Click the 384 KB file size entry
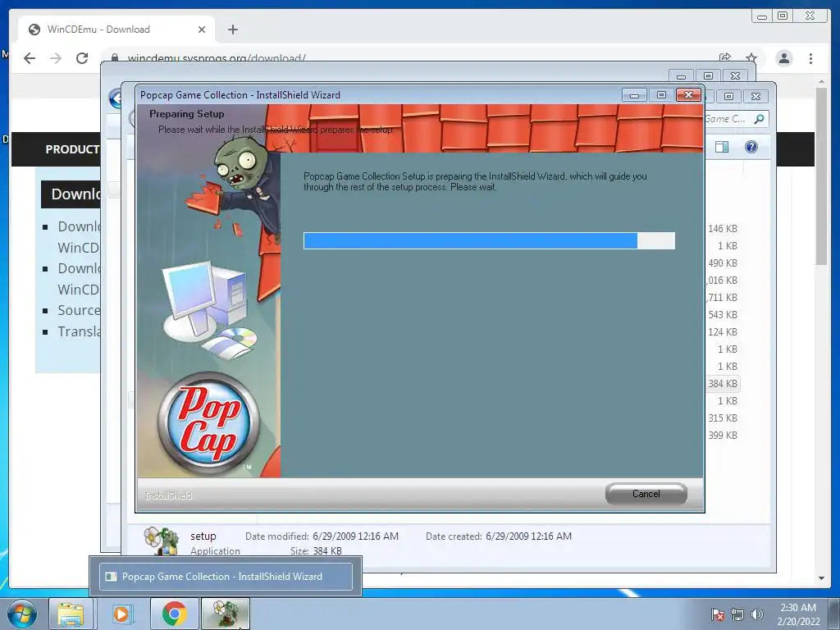This screenshot has width=840, height=630. [x=723, y=384]
